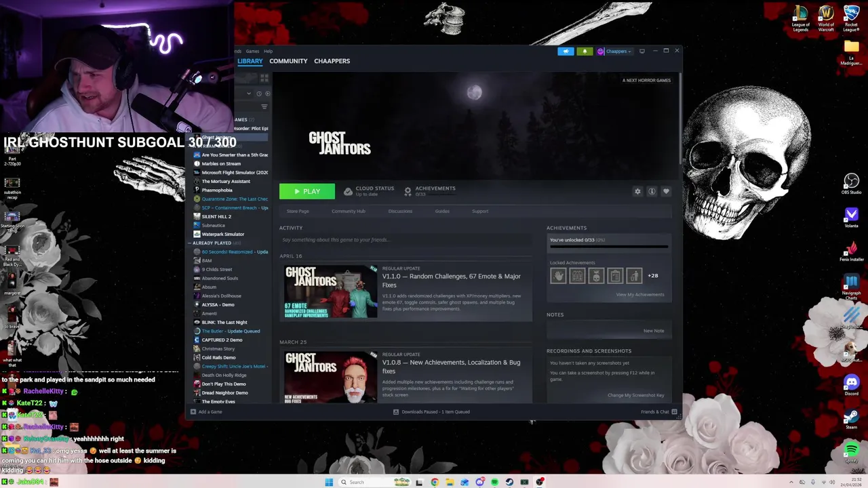Click the library recent clock icon
The width and height of the screenshot is (868, 488).
259,94
